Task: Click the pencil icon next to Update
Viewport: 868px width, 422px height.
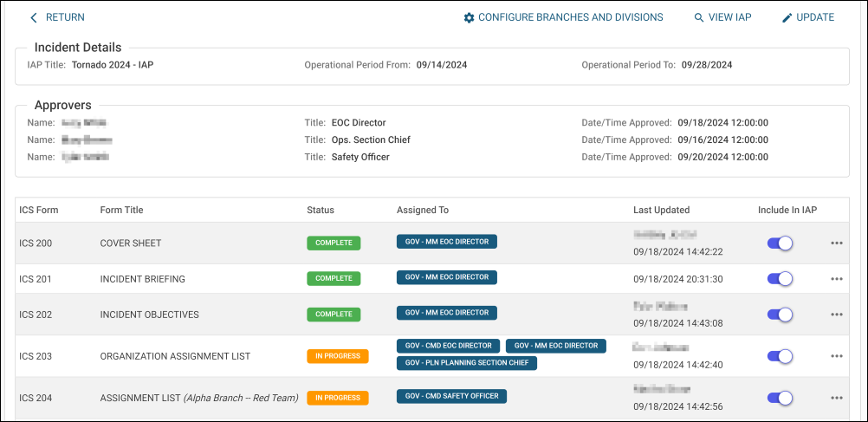Action: [787, 17]
